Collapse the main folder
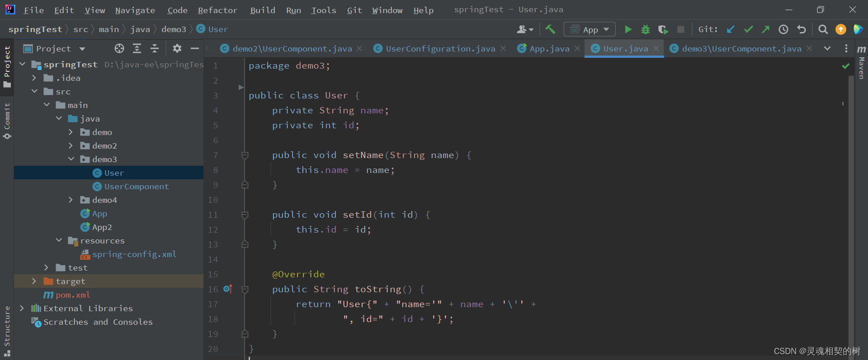This screenshot has height=360, width=868. pyautogui.click(x=47, y=105)
